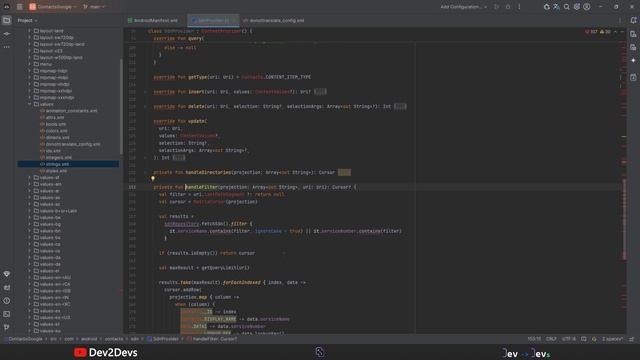
Task: Open the Commit tool window icon
Action: click(7, 34)
